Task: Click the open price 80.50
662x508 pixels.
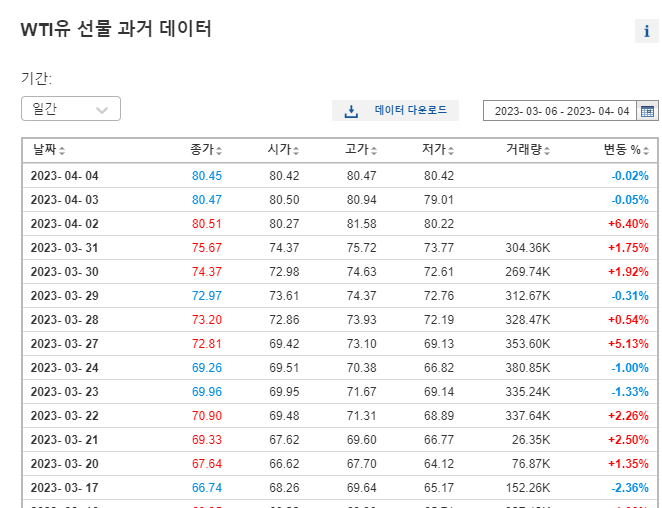Action: 284,200
